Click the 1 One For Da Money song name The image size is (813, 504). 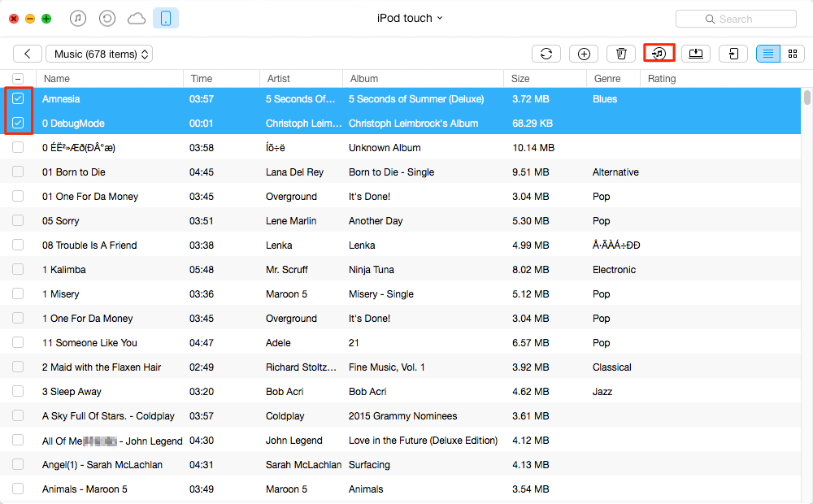point(88,319)
